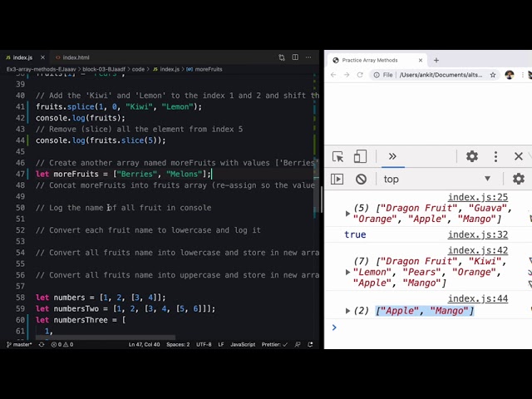Open changes compare icon in editor toolbar
Image resolution: width=532 pixels, height=399 pixels.
(282, 57)
